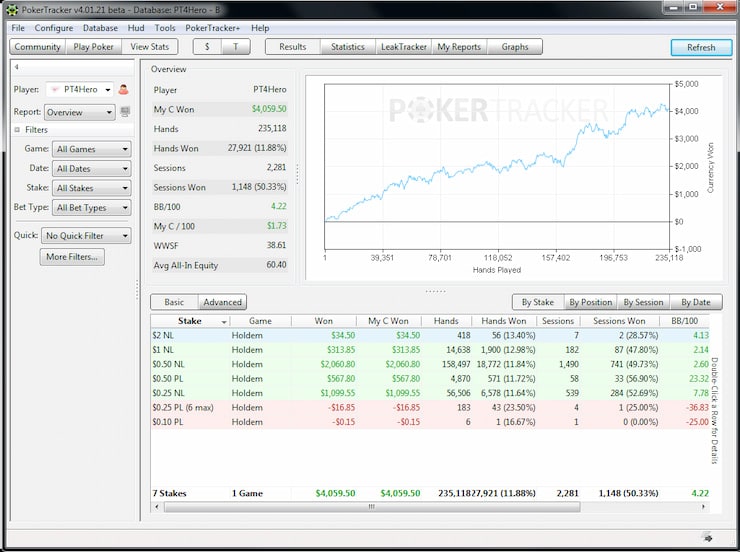The height and width of the screenshot is (552, 740).
Task: Open the PokerTracker+ menu
Action: point(212,28)
